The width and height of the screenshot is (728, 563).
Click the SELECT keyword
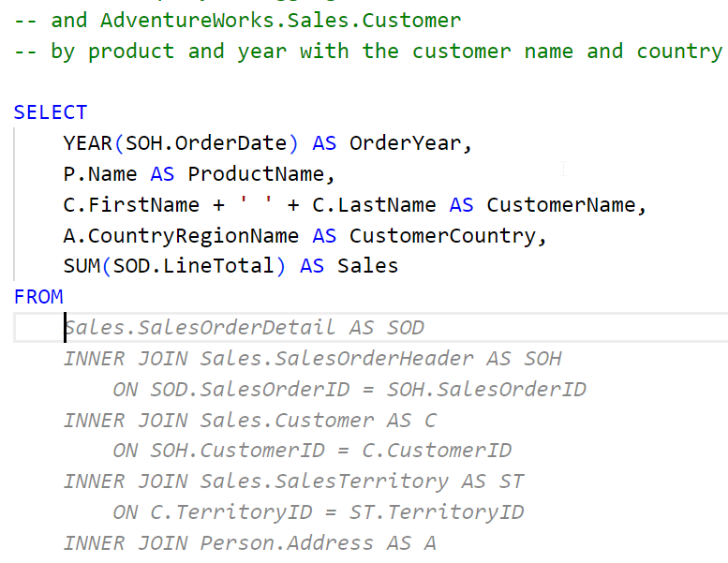50,112
